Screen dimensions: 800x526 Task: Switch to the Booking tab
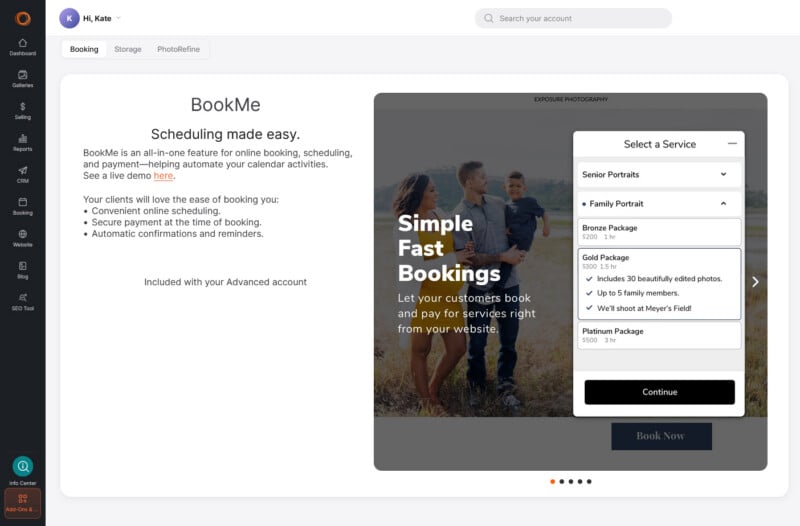click(84, 49)
